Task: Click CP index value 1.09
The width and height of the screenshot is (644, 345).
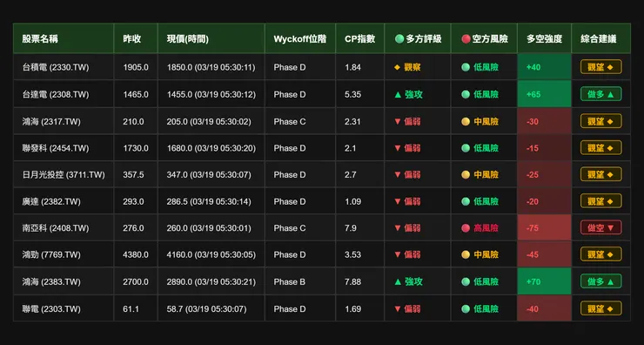Action: pos(352,201)
